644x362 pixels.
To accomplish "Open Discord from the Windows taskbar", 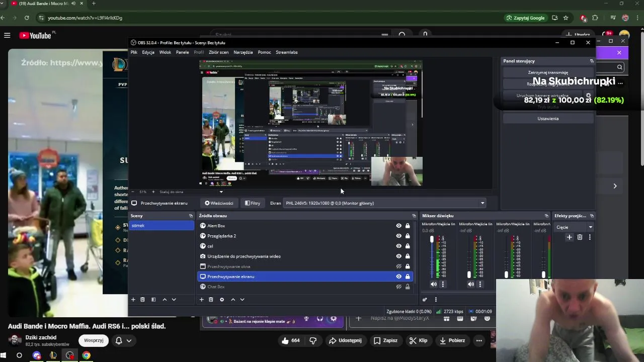I will (x=37, y=355).
